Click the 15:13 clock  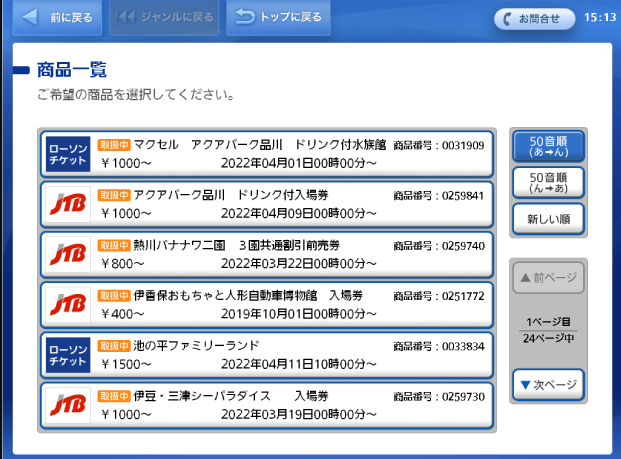(x=600, y=17)
